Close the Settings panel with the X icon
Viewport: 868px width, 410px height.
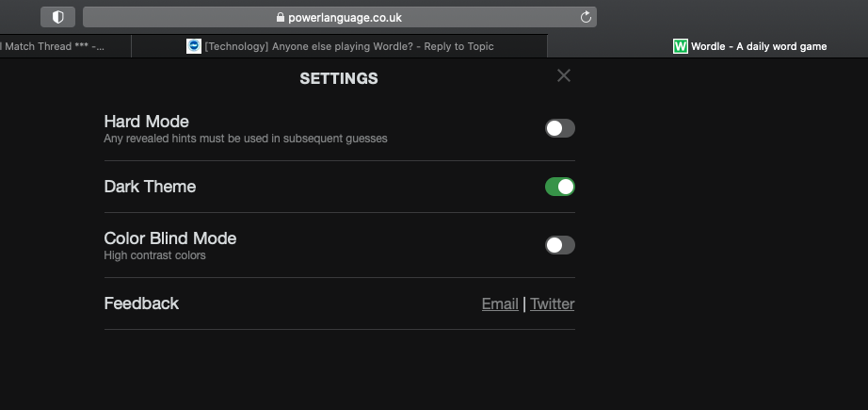[564, 76]
